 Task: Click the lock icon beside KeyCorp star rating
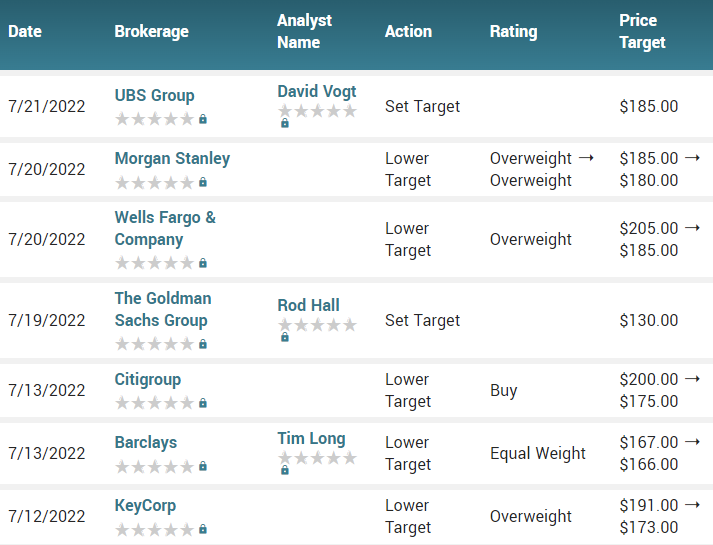203,529
